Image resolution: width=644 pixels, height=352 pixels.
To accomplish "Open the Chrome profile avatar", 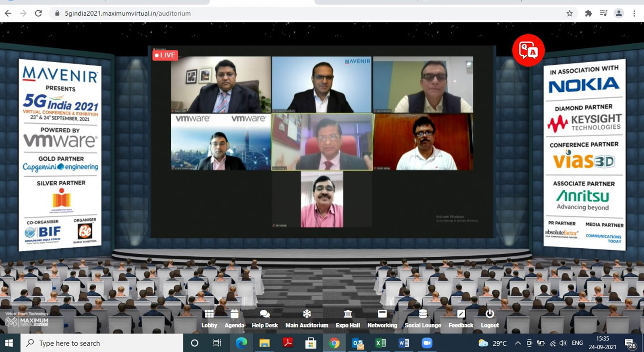I will coord(619,13).
